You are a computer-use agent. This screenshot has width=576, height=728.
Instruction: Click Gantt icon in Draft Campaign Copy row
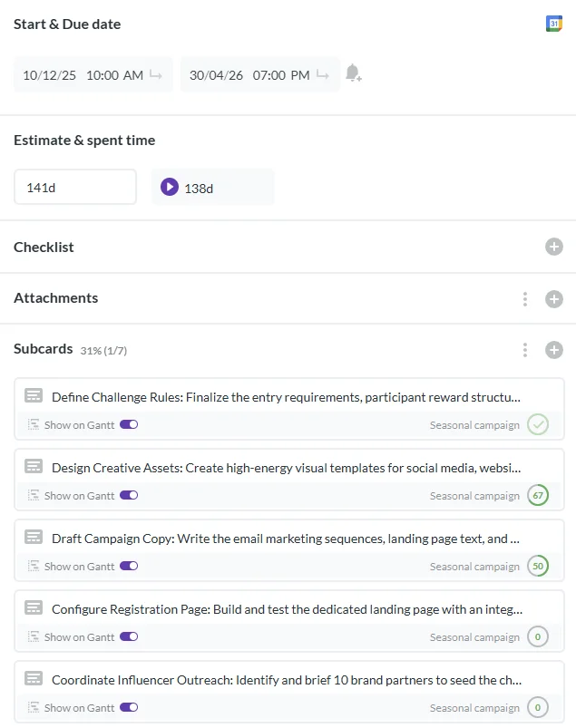34,566
